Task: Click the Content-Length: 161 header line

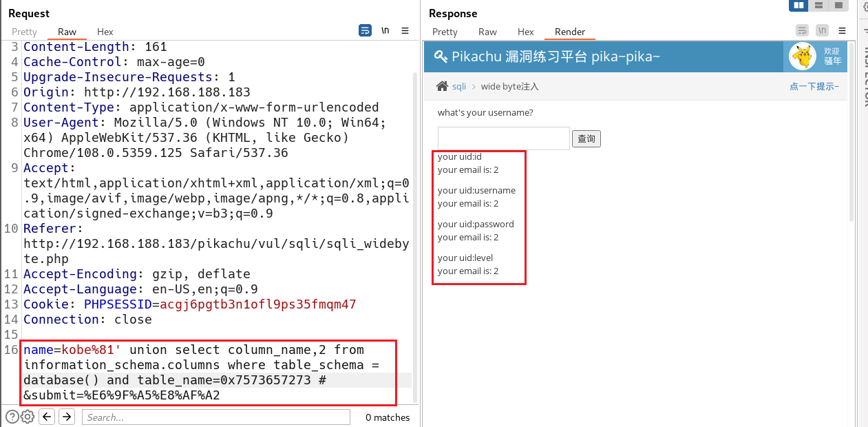Action: (x=95, y=47)
